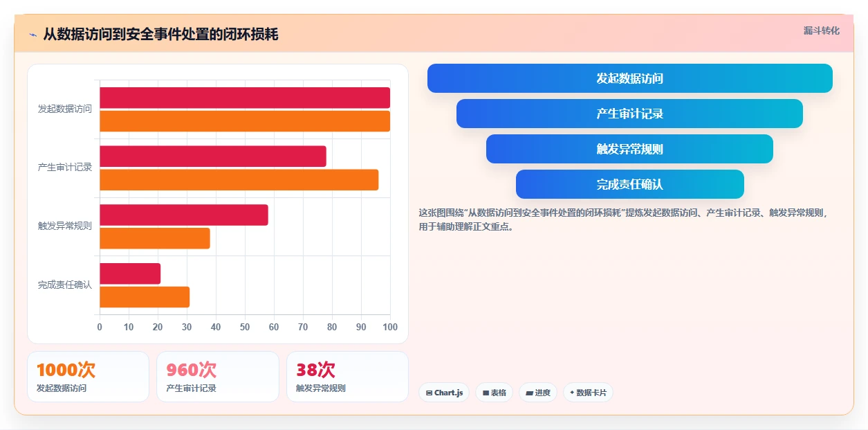The image size is (868, 430).
Task: Click the red bar for 产生审计记录
Action: [x=213, y=156]
